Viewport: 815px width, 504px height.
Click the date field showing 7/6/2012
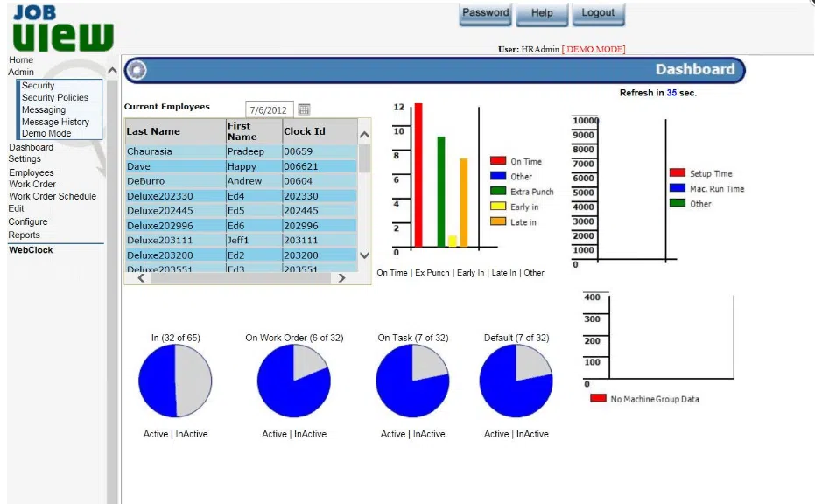pyautogui.click(x=269, y=110)
